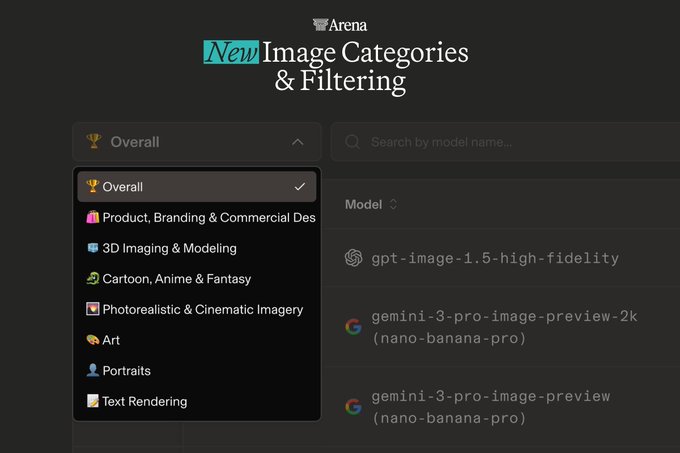The width and height of the screenshot is (680, 453).
Task: Click the picture frame icon beside Photorealistic
Action: point(92,309)
